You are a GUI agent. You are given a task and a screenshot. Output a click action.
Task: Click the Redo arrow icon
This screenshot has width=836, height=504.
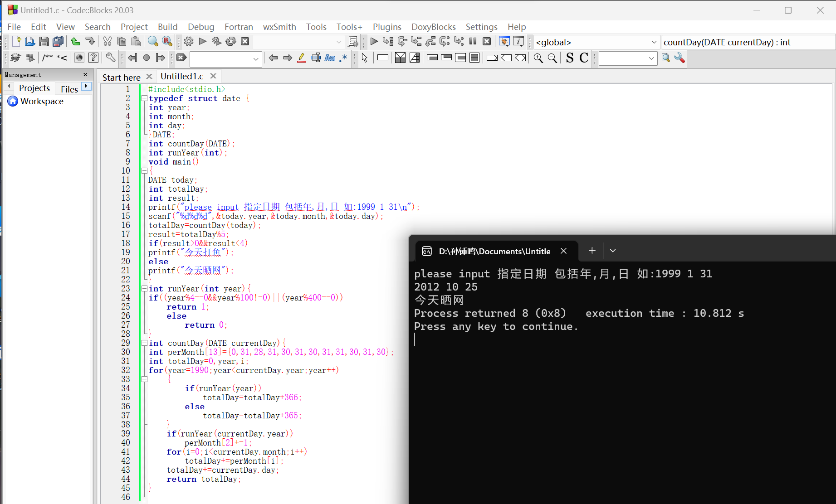90,42
